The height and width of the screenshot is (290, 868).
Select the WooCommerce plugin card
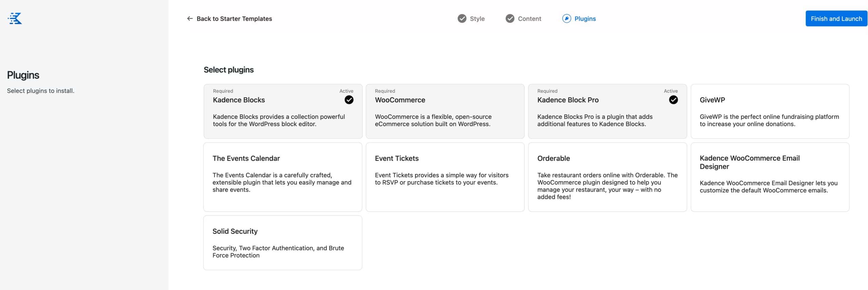pyautogui.click(x=445, y=111)
